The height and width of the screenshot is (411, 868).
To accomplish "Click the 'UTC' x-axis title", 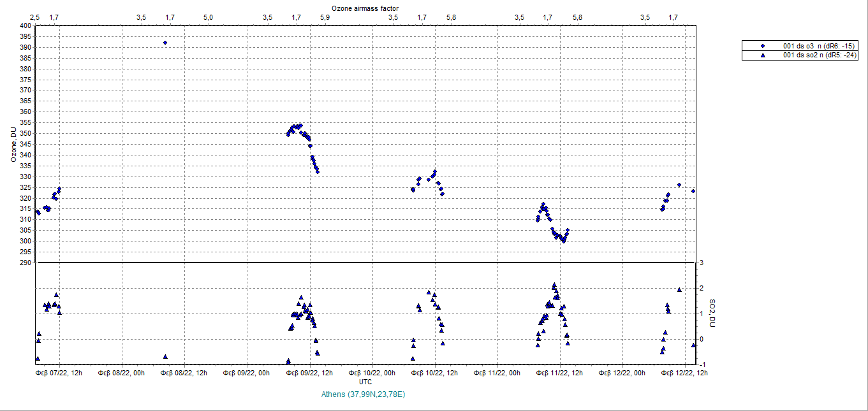I will tap(365, 382).
